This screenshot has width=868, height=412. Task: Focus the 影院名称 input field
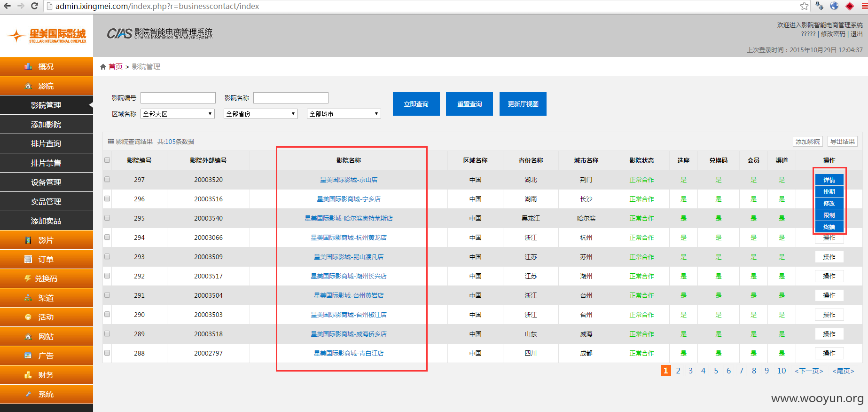click(x=291, y=98)
